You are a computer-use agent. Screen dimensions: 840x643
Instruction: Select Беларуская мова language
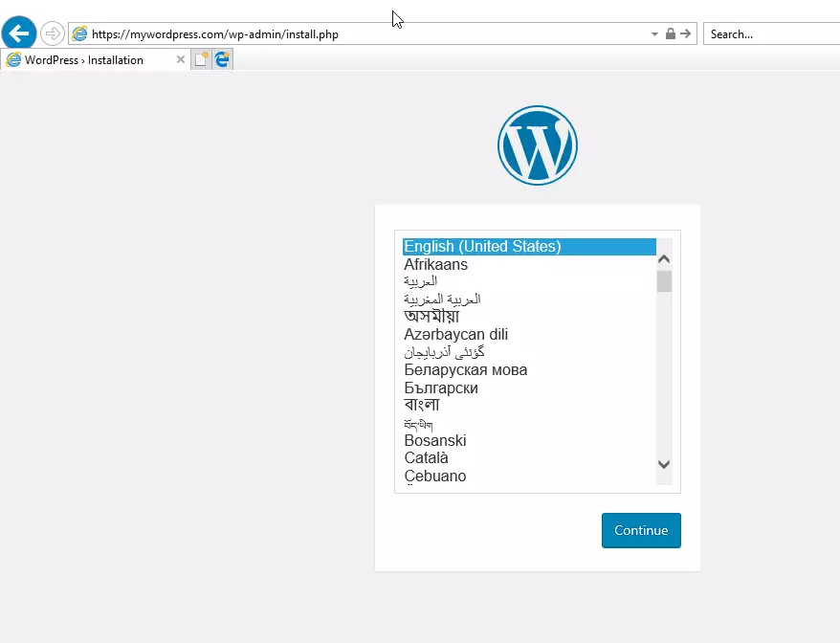(529, 369)
